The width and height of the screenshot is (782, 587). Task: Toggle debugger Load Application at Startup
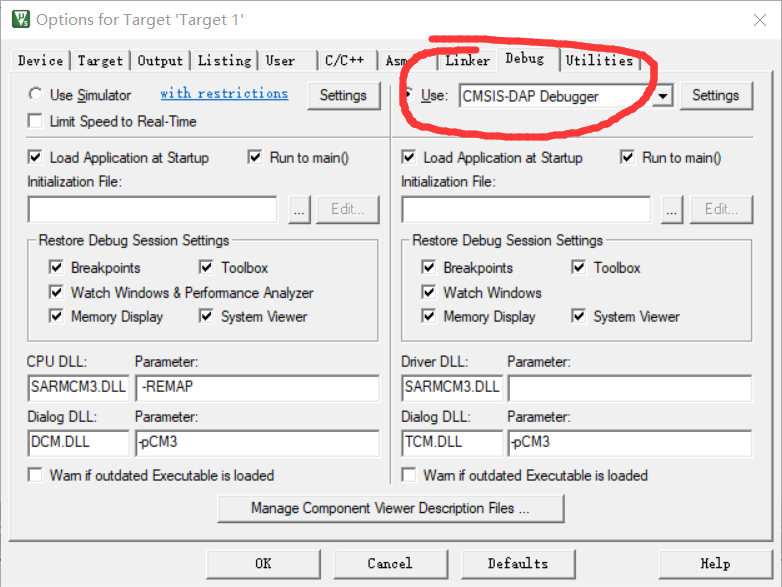[x=408, y=158]
